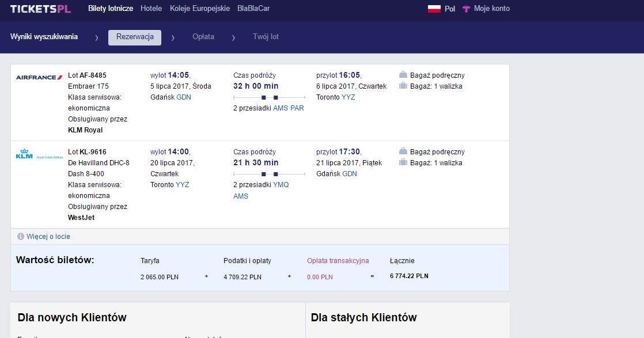The width and height of the screenshot is (644, 338).
Task: Open the Bilety lotnicze menu item
Action: click(111, 8)
